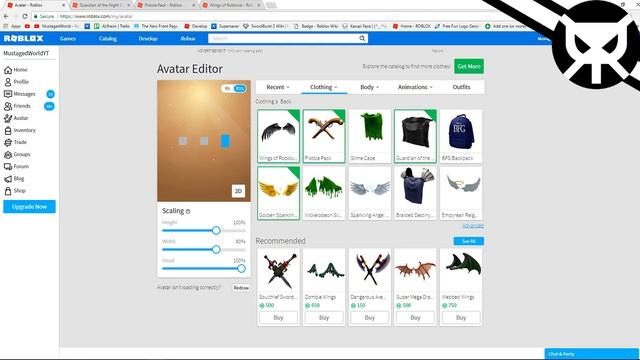Expand the Recent dropdown tab

pos(278,87)
